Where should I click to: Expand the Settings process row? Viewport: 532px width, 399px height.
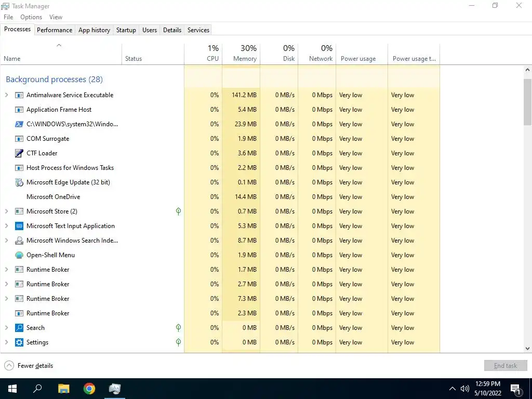click(x=6, y=342)
